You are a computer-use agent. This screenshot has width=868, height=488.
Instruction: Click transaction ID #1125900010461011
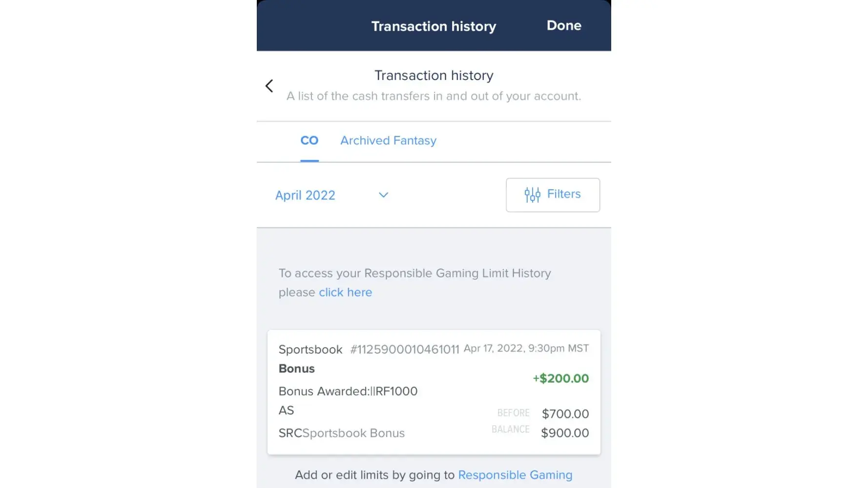(x=405, y=349)
